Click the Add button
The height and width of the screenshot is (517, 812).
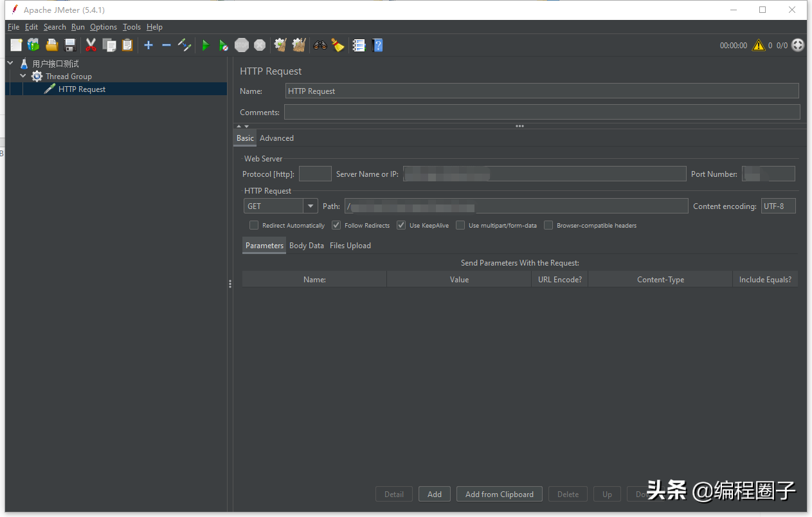coord(435,494)
